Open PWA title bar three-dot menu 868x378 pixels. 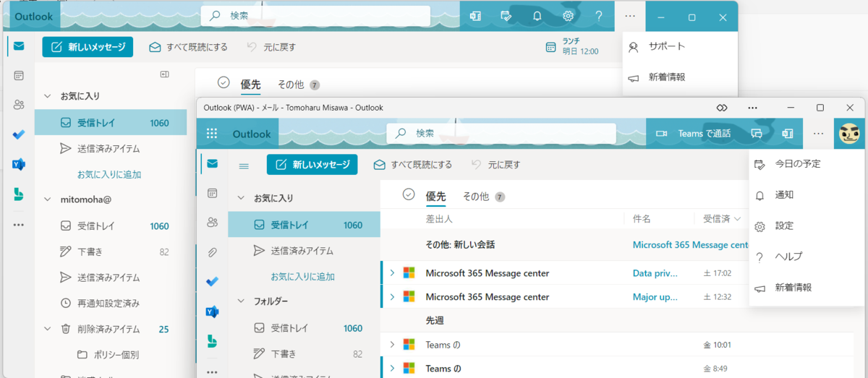(x=753, y=108)
